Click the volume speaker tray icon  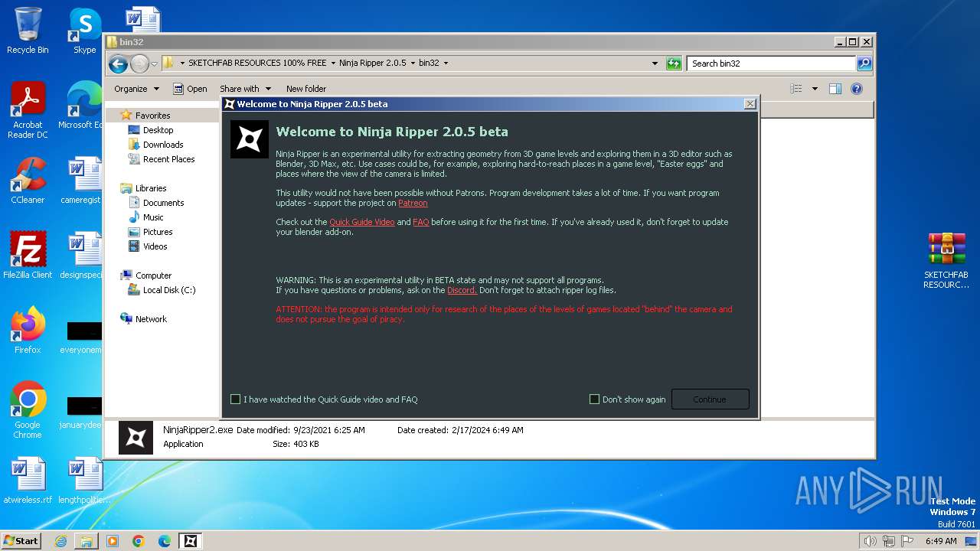click(871, 541)
